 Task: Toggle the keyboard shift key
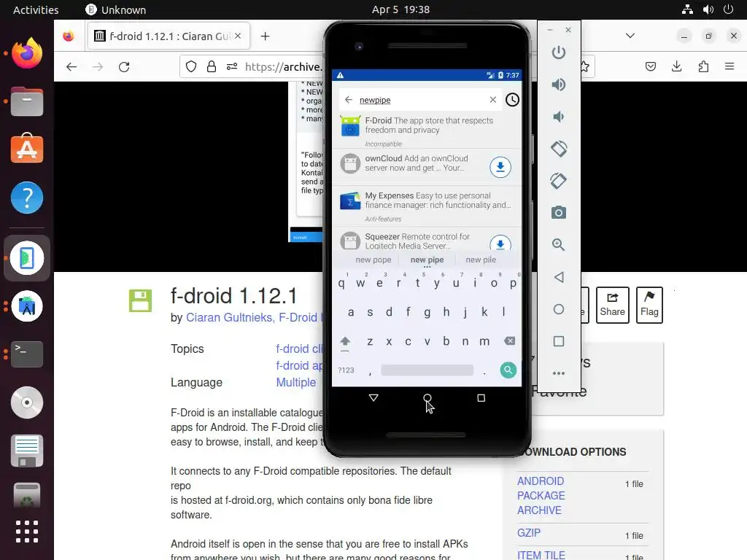coord(345,342)
